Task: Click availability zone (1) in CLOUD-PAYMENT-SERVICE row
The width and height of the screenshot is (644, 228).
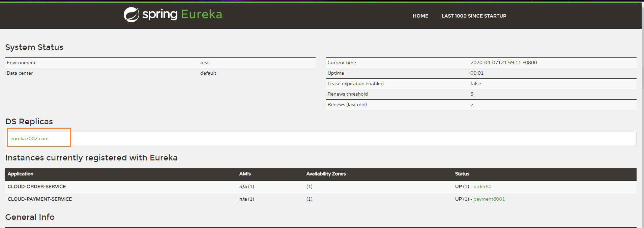Action: pos(309,199)
